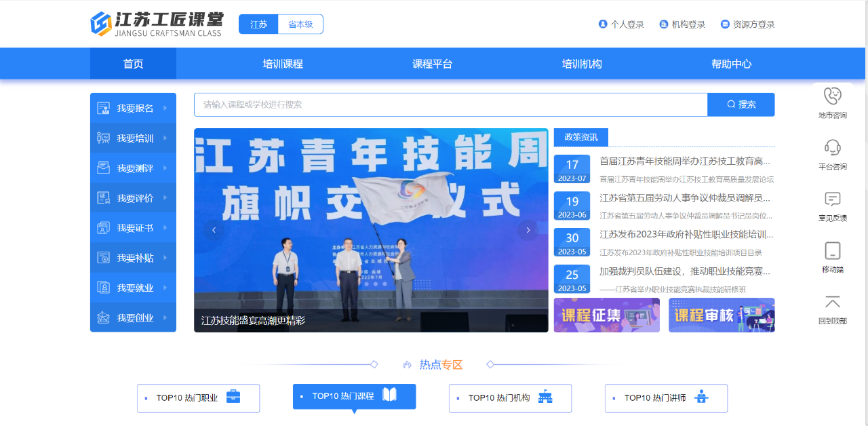Click the 热点专区 section heading

[441, 365]
